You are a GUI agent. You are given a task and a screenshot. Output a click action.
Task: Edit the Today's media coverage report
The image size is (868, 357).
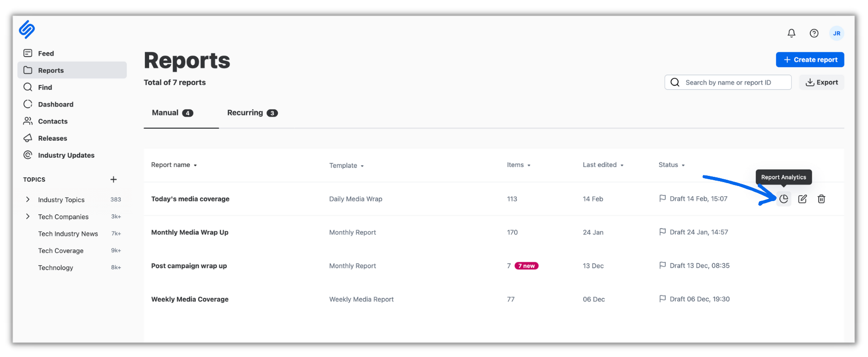tap(802, 199)
